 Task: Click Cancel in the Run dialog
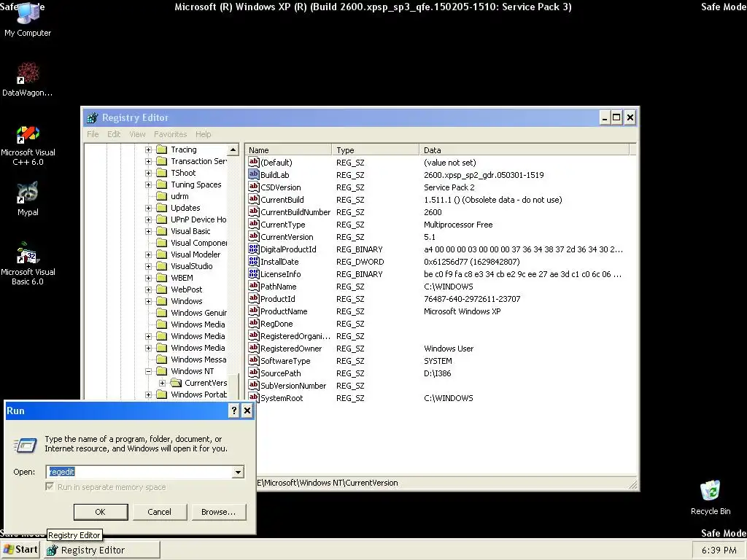(159, 512)
